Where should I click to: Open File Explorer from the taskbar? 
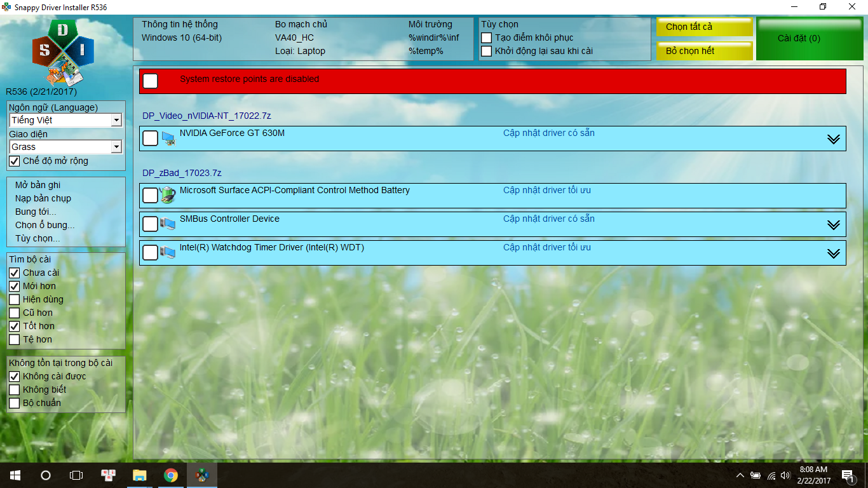[x=139, y=475]
